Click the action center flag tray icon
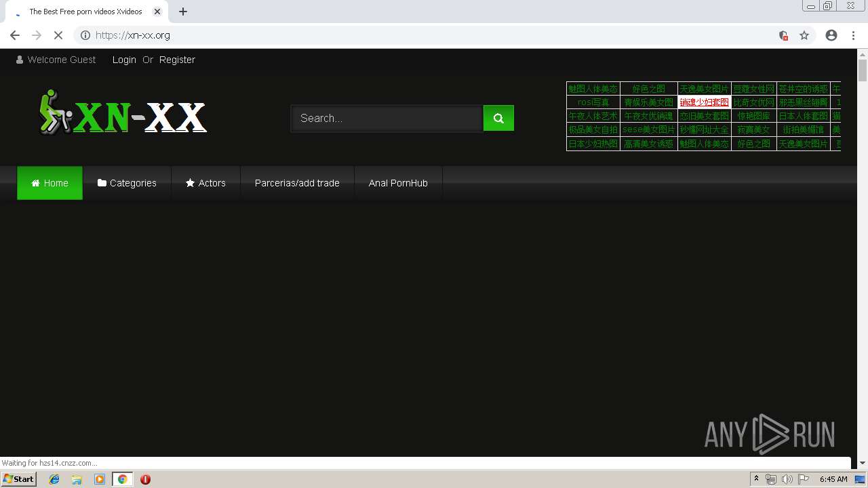Screen dimensions: 868x488 coord(804,479)
